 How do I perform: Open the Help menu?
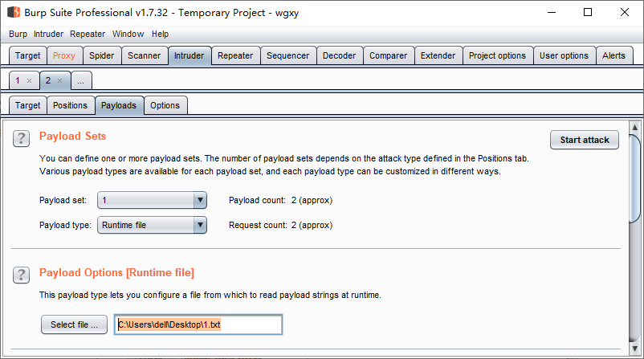(x=160, y=34)
